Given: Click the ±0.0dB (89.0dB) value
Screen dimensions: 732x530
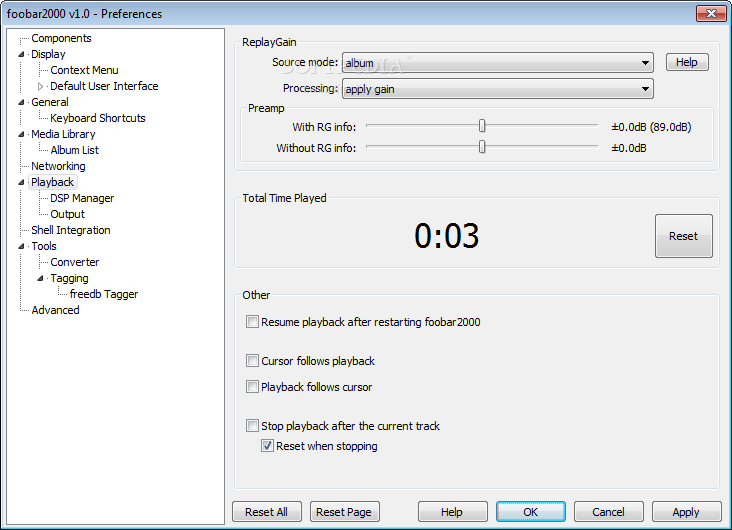Looking at the screenshot, I should [x=651, y=127].
